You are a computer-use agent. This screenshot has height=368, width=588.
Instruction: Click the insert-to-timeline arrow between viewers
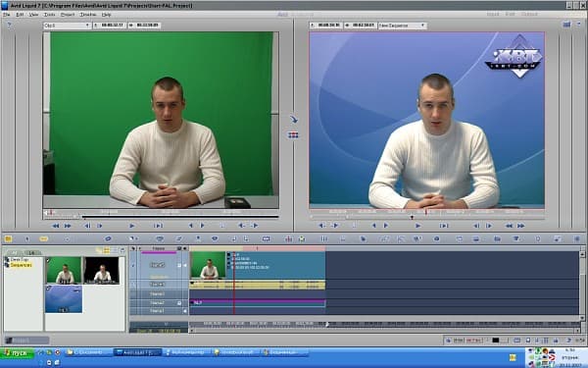(x=293, y=120)
